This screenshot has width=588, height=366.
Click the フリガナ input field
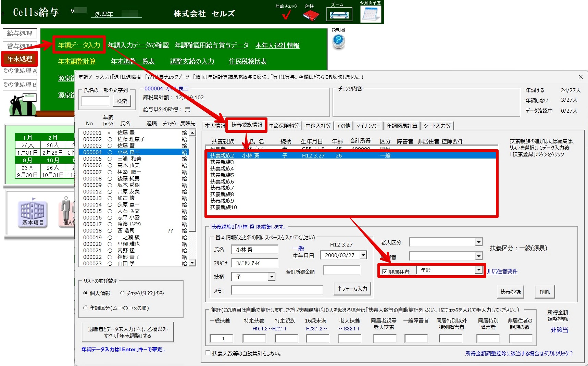click(255, 263)
